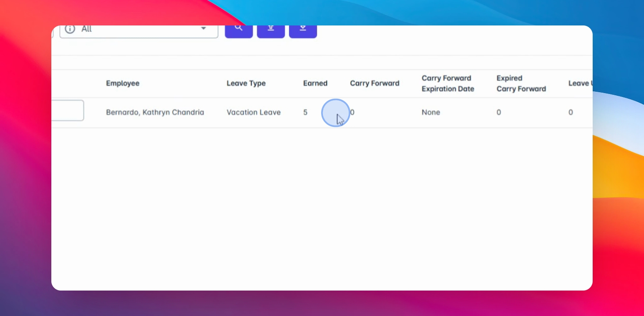Image resolution: width=644 pixels, height=316 pixels.
Task: Click the info icon beside All
Action: (70, 29)
